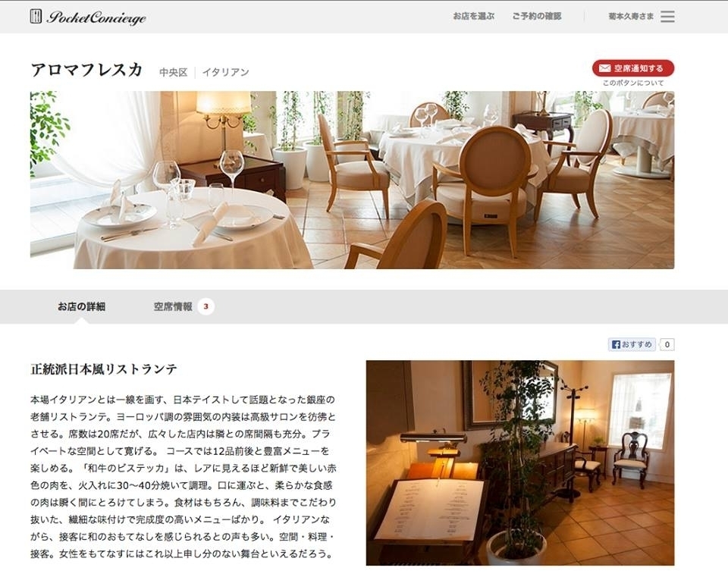Go to ご予約の確認 in header
The image size is (728, 574).
point(537,16)
